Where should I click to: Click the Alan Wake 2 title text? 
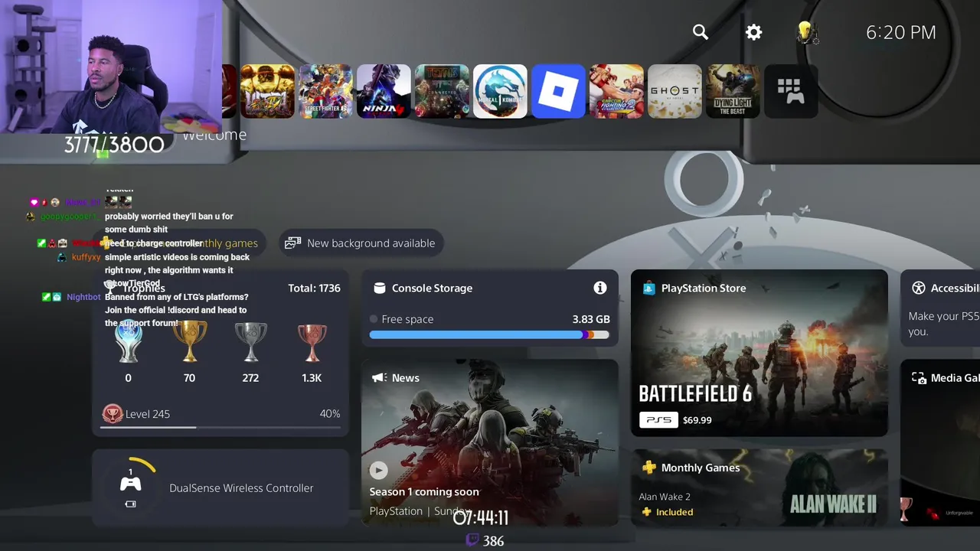[665, 497]
